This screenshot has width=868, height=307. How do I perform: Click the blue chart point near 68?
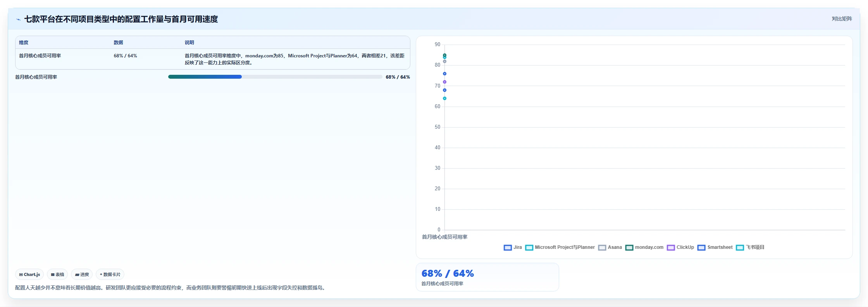coord(444,90)
